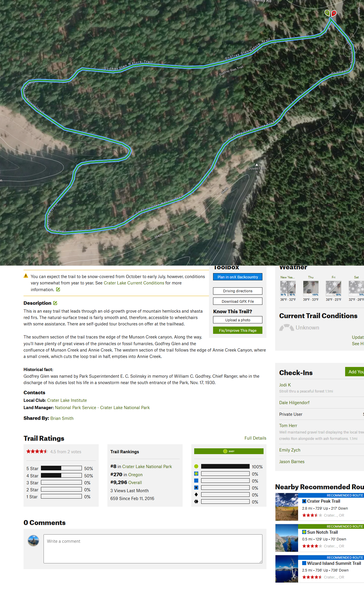Screen dimensions: 364x593
Task: Click the New Year's Day weather forecast icon
Action: (288, 289)
